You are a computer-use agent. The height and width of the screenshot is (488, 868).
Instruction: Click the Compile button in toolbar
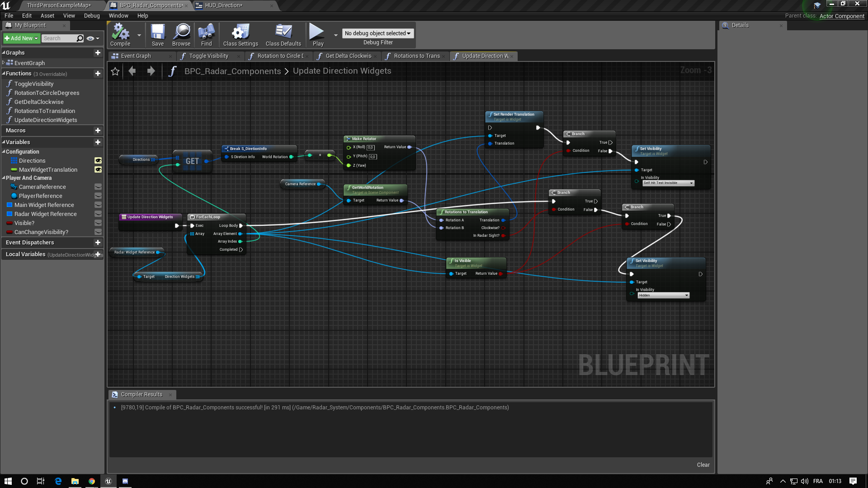click(120, 34)
